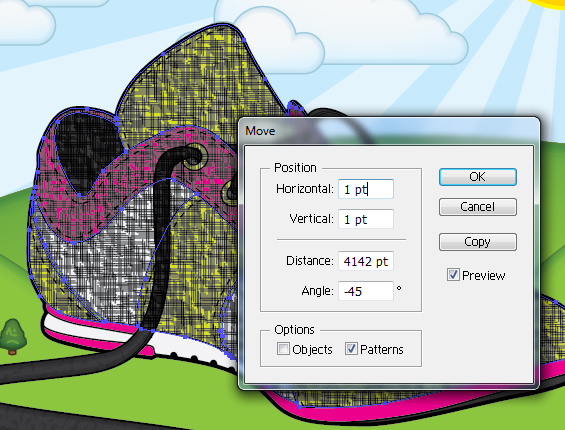The width and height of the screenshot is (565, 430).
Task: Click the Copy button in Move dialog
Action: [477, 241]
